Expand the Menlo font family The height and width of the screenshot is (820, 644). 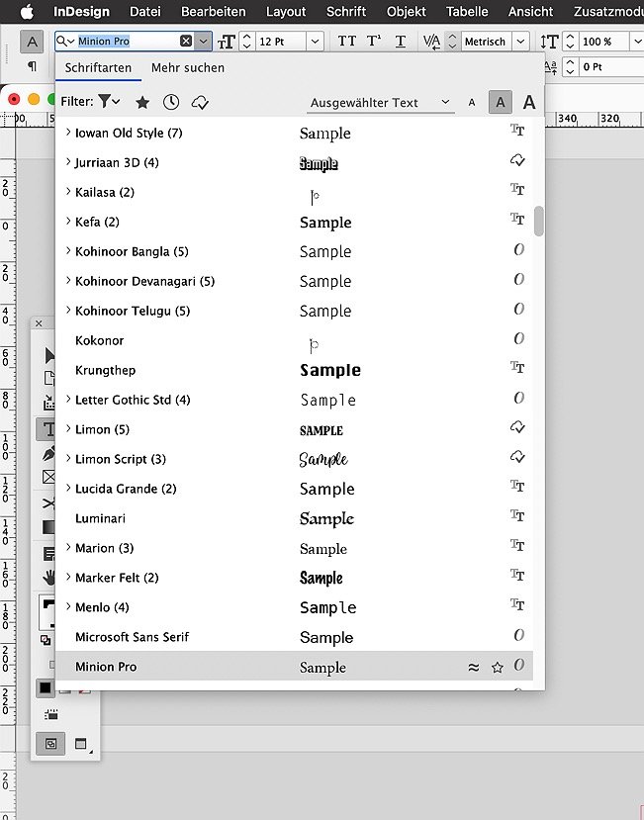tap(68, 606)
